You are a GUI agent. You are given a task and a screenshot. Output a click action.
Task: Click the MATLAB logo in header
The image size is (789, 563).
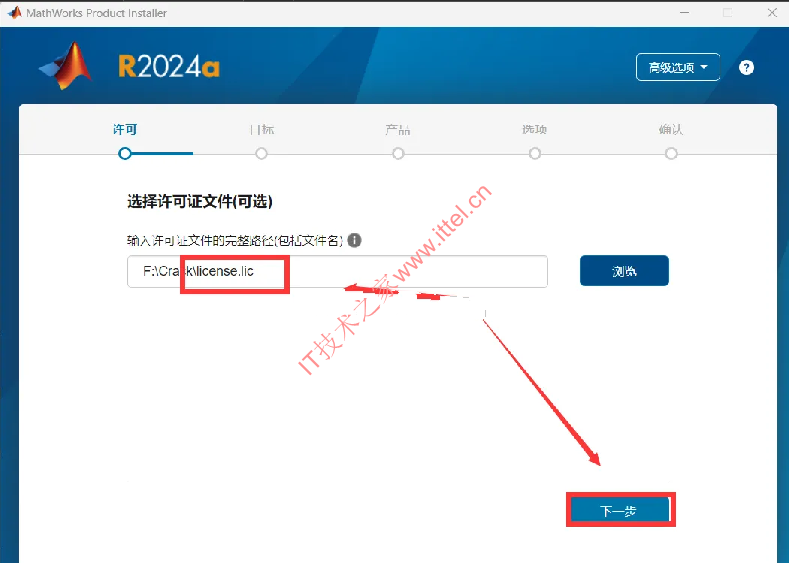click(x=66, y=66)
